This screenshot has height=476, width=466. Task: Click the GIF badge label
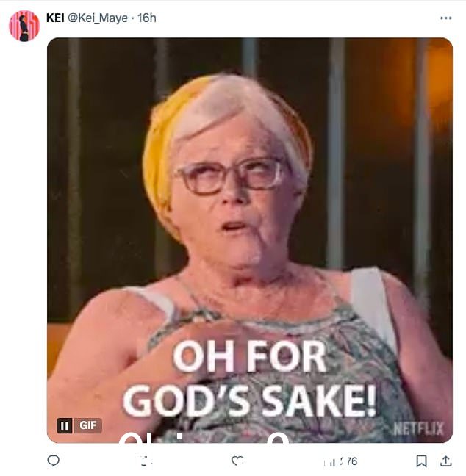[x=87, y=425]
